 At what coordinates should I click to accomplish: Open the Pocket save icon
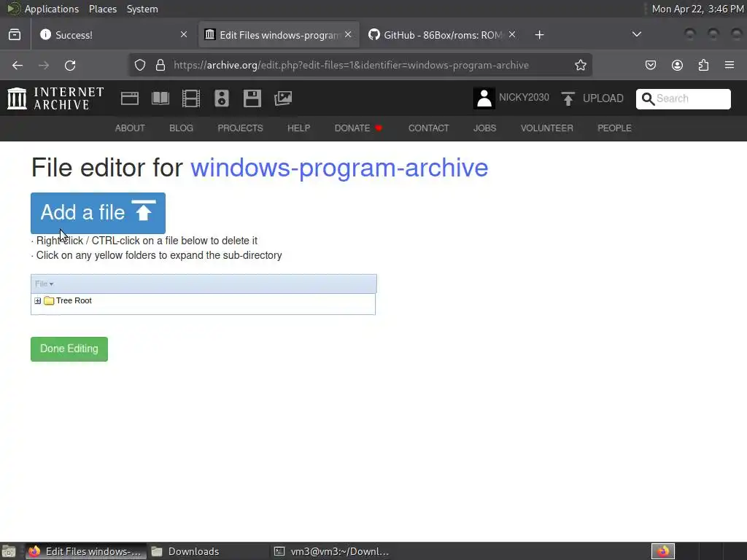(x=650, y=65)
